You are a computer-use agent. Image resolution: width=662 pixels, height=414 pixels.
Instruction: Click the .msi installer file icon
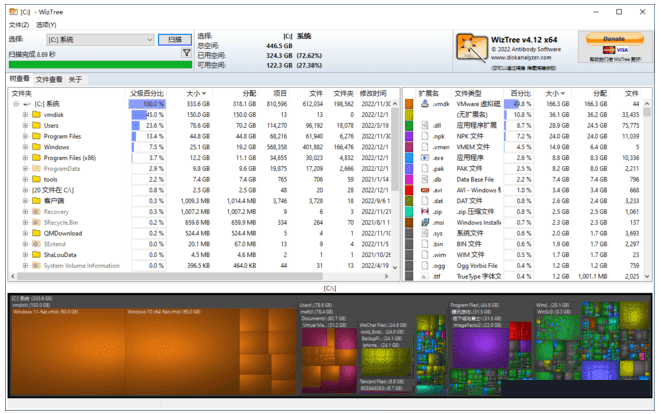[424, 222]
